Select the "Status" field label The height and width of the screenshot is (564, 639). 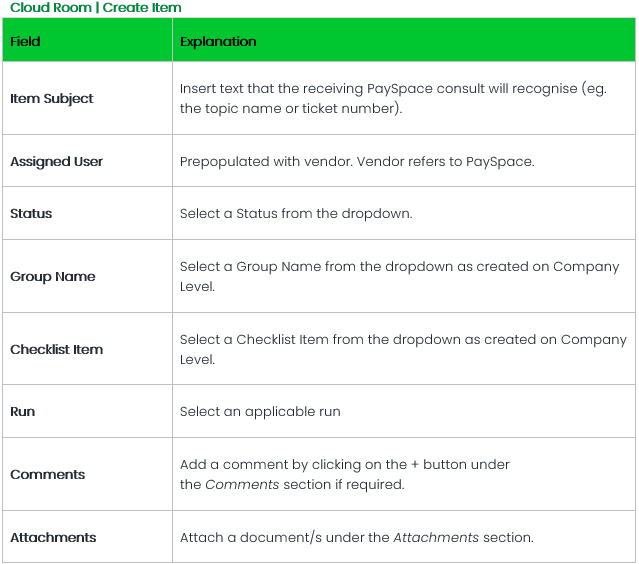(31, 214)
